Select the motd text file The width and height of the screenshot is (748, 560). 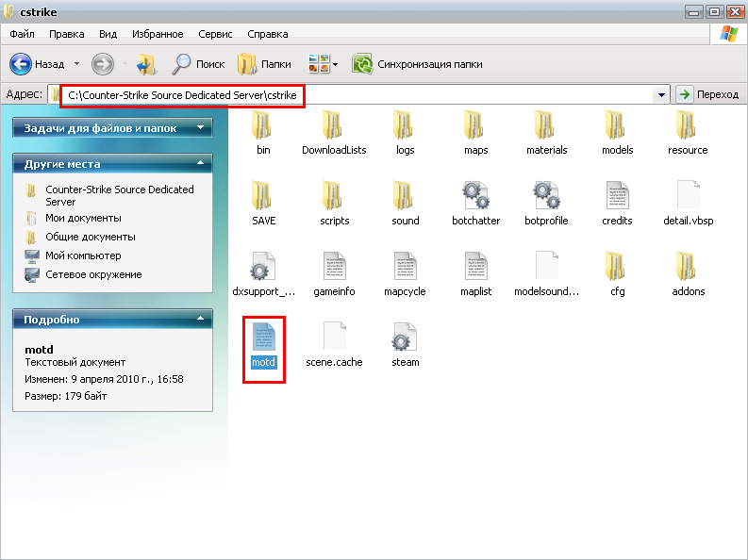[x=263, y=345]
